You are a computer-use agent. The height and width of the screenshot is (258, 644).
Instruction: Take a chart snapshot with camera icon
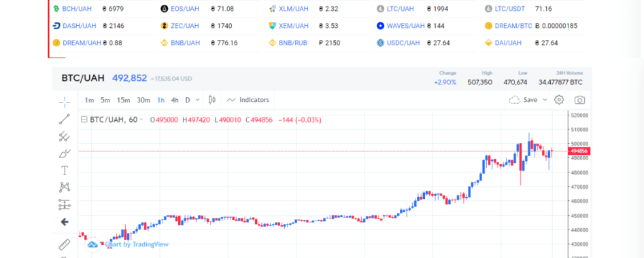[x=579, y=100]
